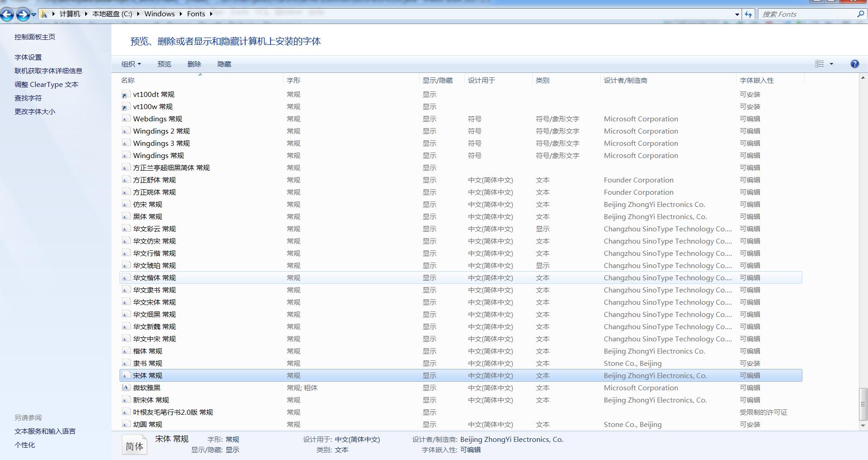Select Windows in the breadcrumb path
Image resolution: width=868 pixels, height=460 pixels.
click(159, 14)
